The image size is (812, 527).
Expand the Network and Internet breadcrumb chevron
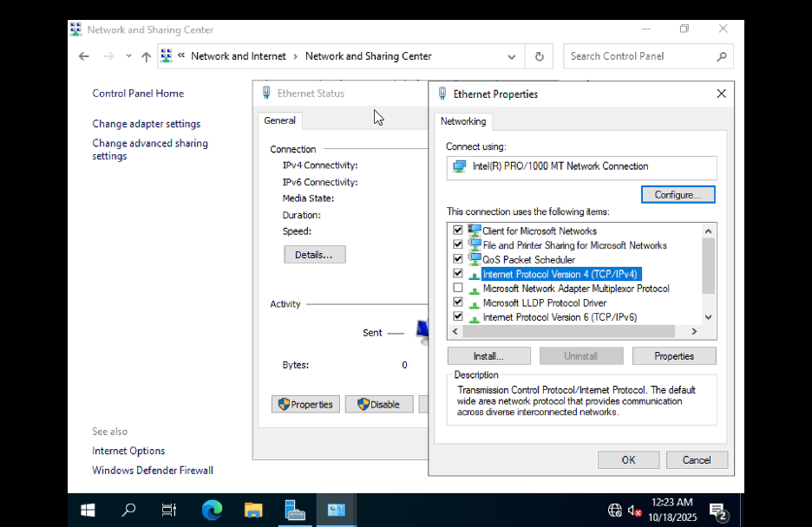click(x=296, y=55)
